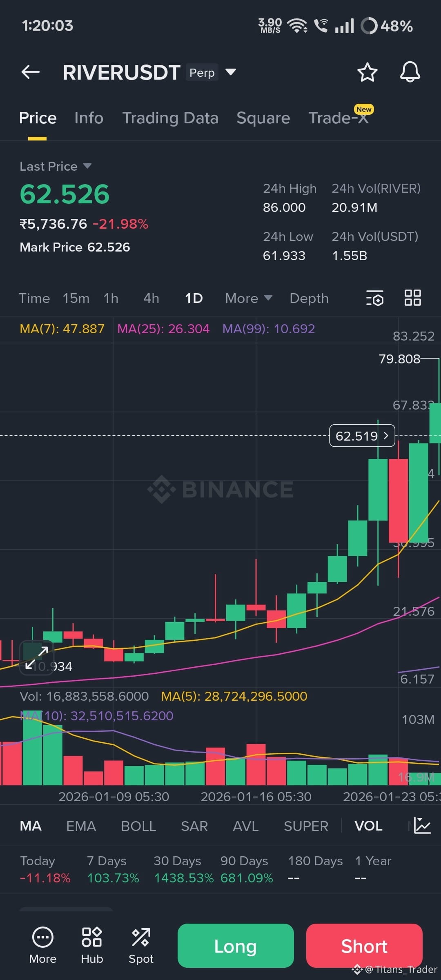Jump to current price 62.519 label

pos(362,436)
